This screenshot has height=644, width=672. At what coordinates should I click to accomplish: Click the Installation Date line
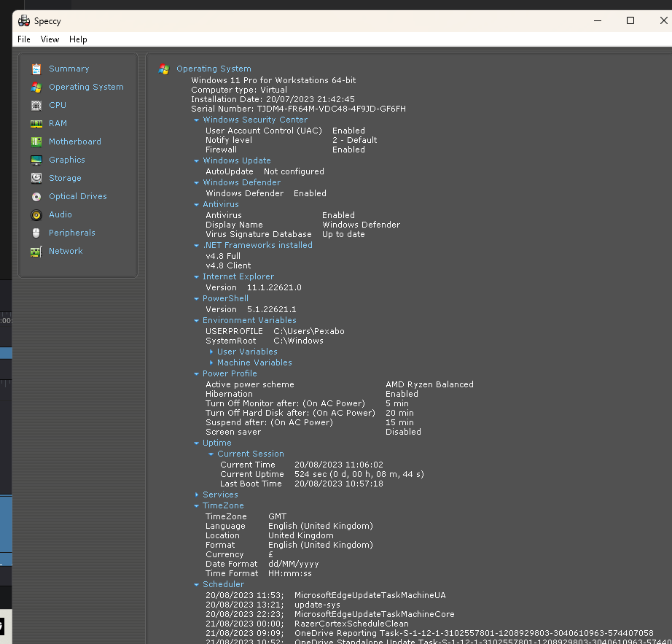pyautogui.click(x=273, y=99)
